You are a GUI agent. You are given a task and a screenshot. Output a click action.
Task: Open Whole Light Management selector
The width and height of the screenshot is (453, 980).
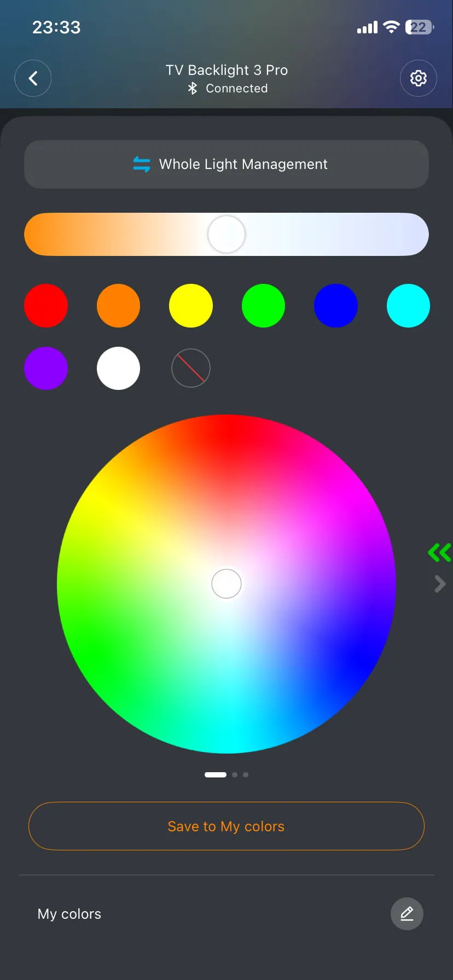pos(226,165)
